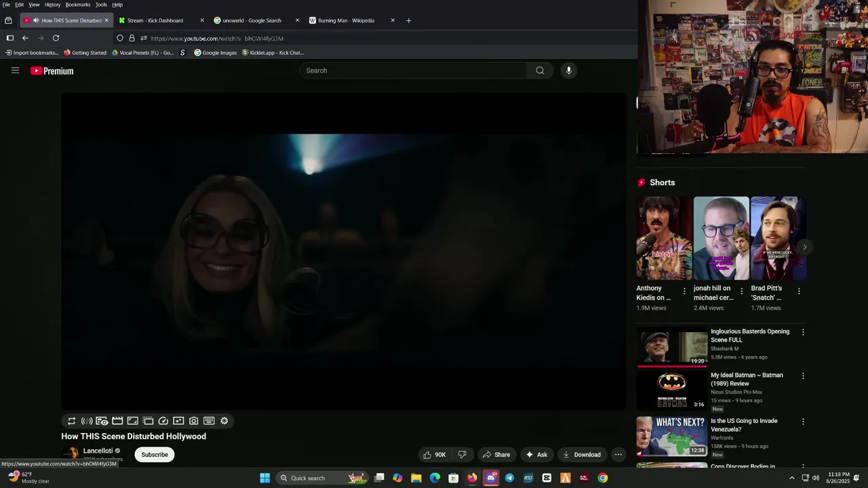Open Google Chrome from the taskbar
868x488 pixels.
pyautogui.click(x=602, y=478)
